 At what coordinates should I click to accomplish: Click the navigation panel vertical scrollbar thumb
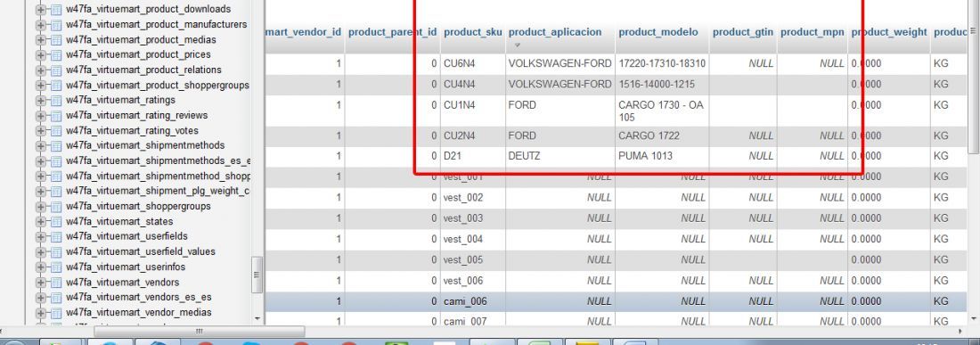coord(257,275)
